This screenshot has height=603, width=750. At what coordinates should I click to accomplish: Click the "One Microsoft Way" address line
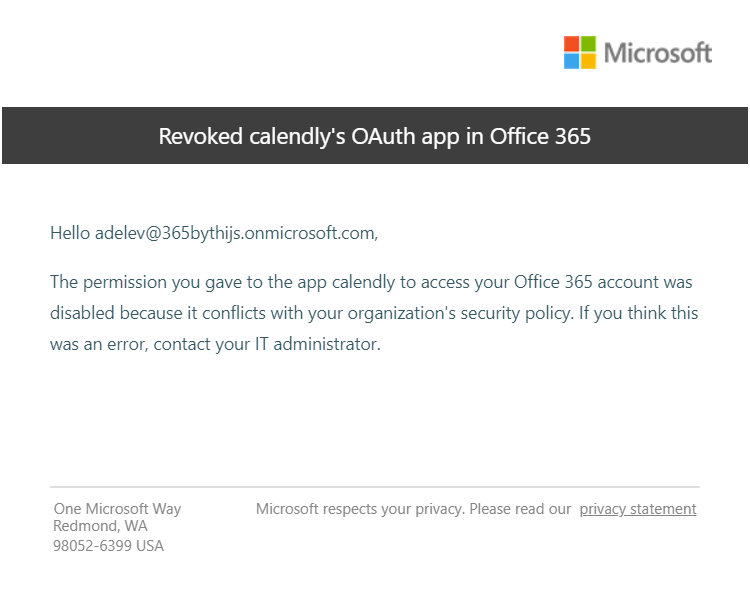click(x=117, y=509)
